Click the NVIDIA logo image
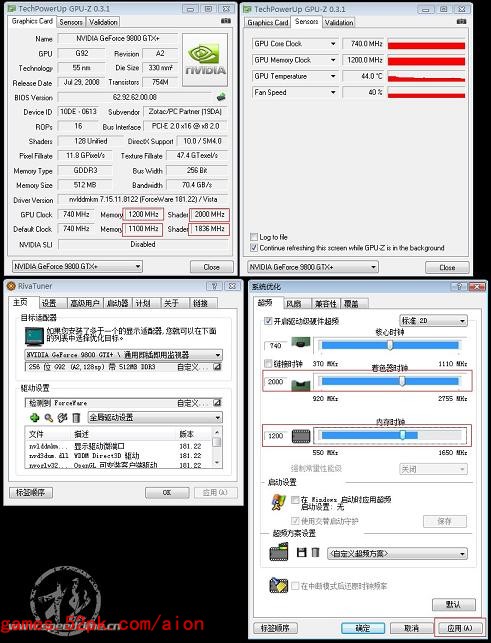491x643 pixels. (x=205, y=60)
